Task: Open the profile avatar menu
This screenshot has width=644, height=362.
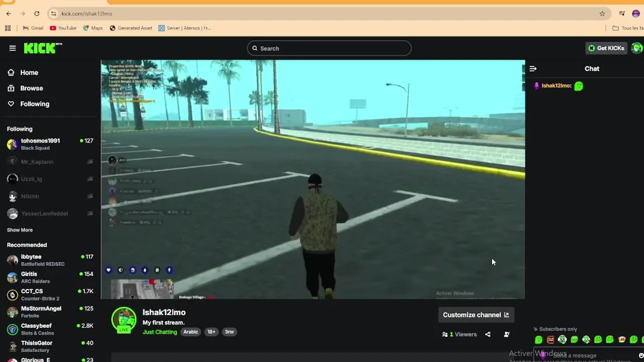Action: click(637, 48)
